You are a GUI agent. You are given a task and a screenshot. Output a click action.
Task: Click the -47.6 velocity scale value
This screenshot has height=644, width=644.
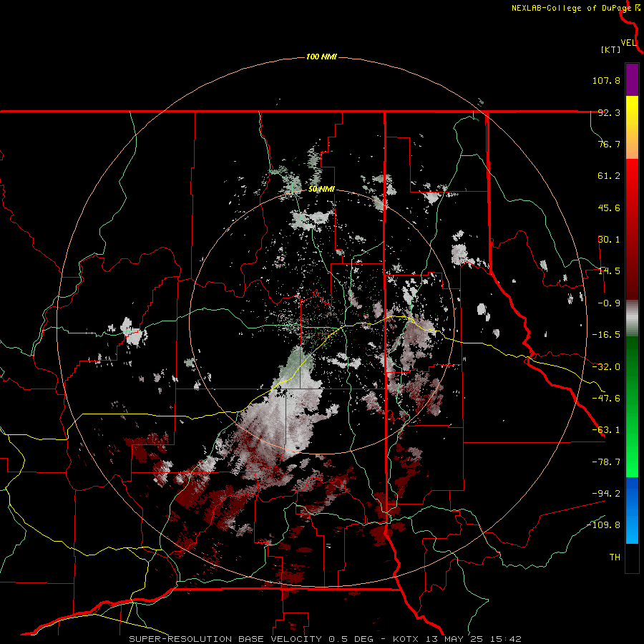(606, 399)
